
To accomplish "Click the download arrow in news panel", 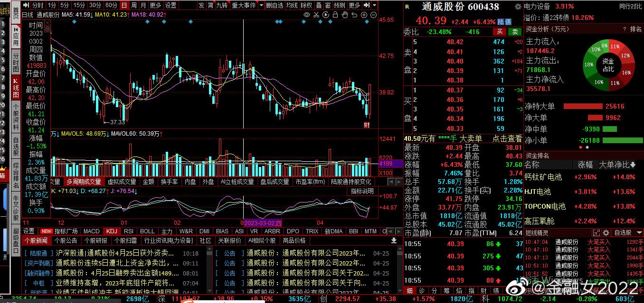I will (394, 240).
